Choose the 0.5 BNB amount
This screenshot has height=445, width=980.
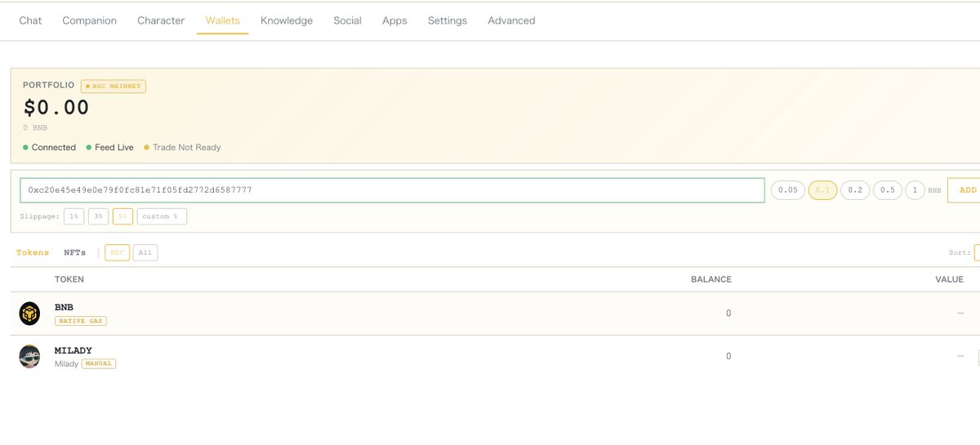tap(888, 190)
